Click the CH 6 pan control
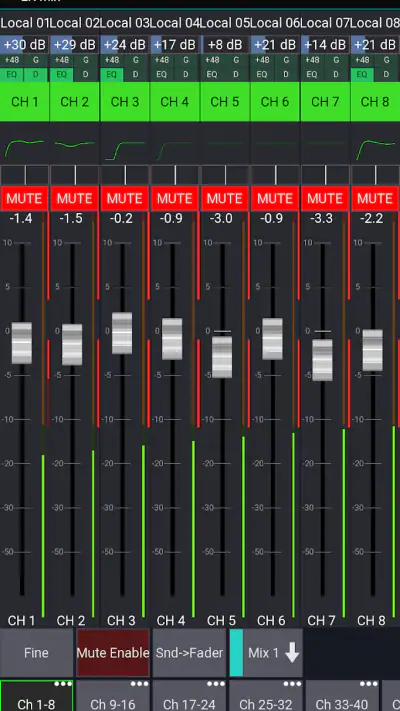 [x=275, y=175]
